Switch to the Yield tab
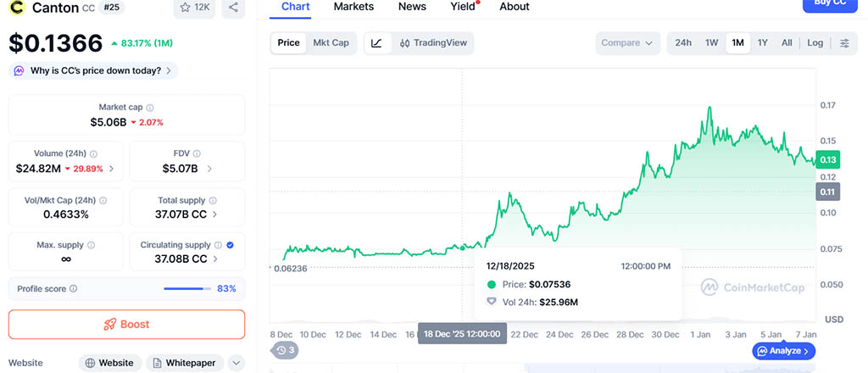Screen dimensions: 868x373 pyautogui.click(x=463, y=7)
